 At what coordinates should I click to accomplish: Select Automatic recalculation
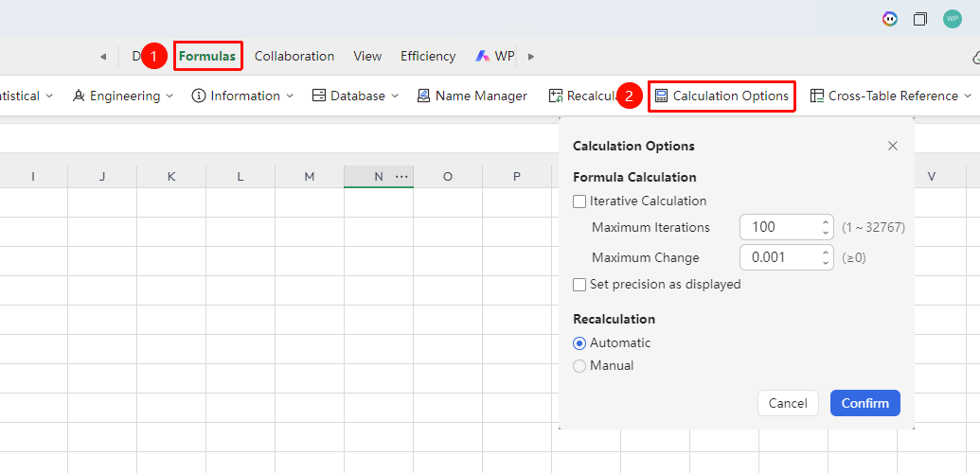[x=579, y=343]
